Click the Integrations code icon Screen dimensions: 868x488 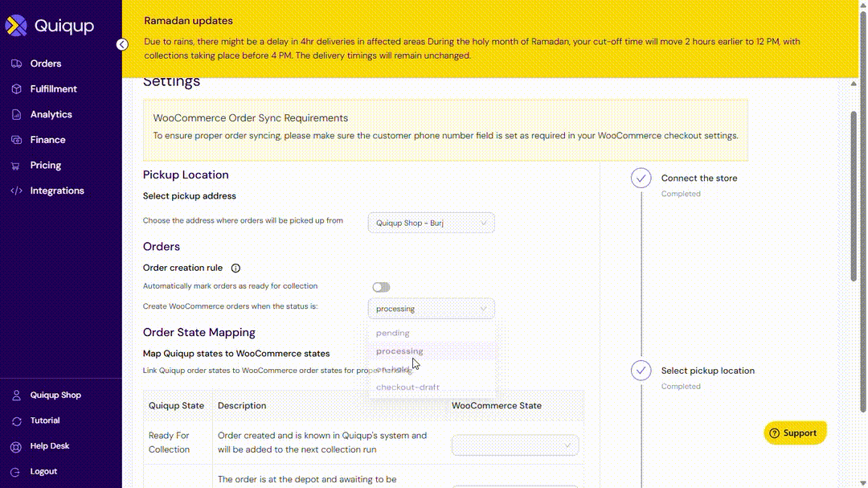click(16, 191)
